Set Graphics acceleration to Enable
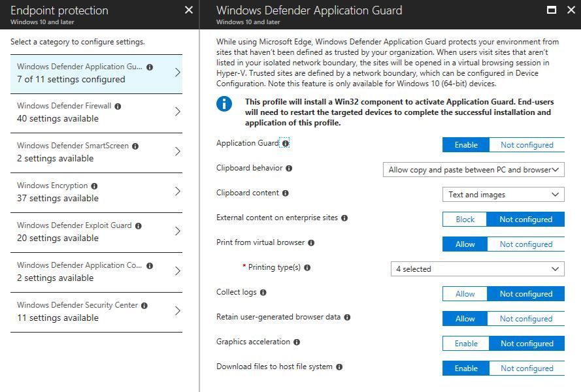 tap(466, 344)
